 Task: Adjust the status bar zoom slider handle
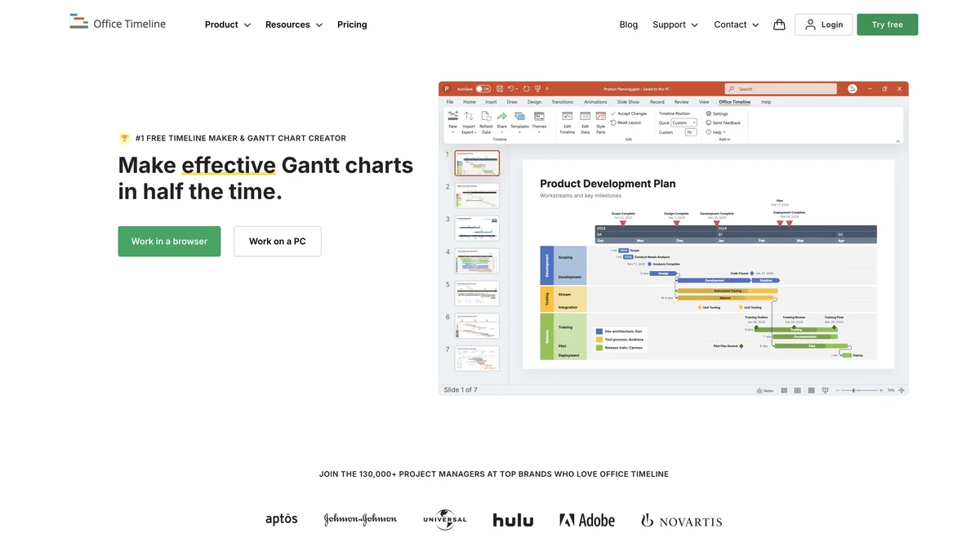[853, 390]
